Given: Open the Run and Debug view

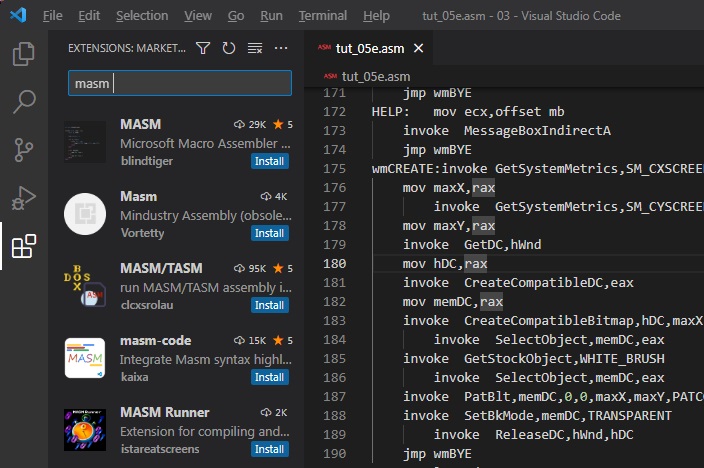Looking at the screenshot, I should [23, 198].
